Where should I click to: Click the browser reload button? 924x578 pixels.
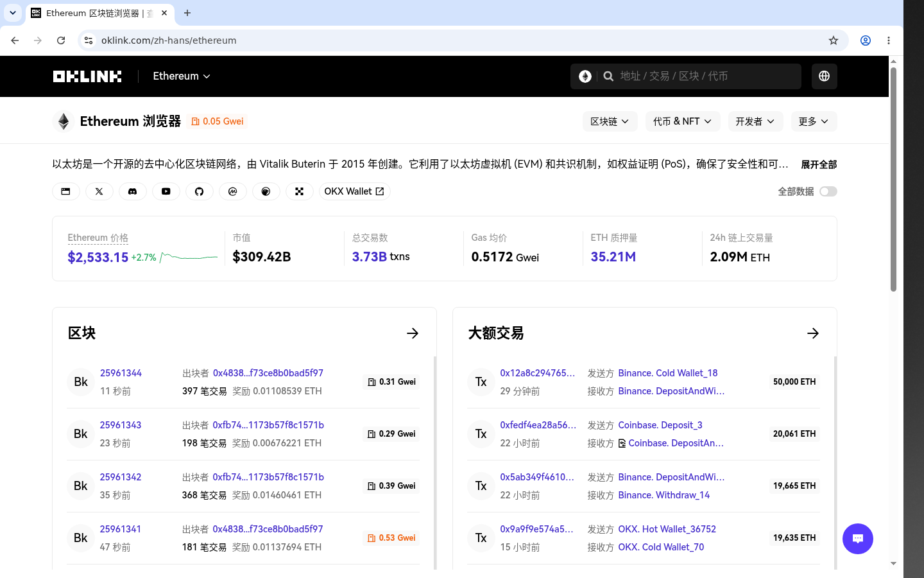click(x=61, y=40)
